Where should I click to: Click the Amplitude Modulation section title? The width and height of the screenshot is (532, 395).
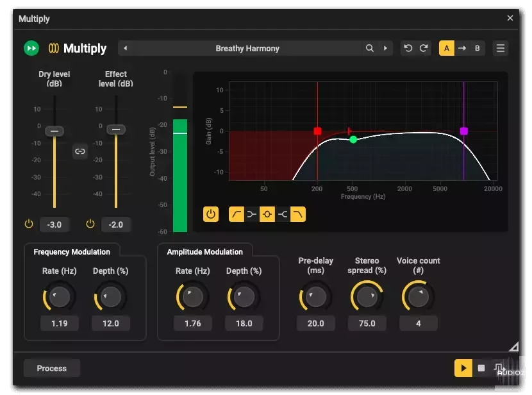pos(205,252)
